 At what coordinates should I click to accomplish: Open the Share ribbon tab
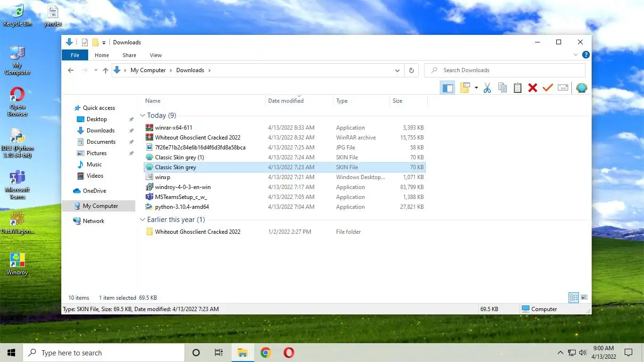(129, 55)
